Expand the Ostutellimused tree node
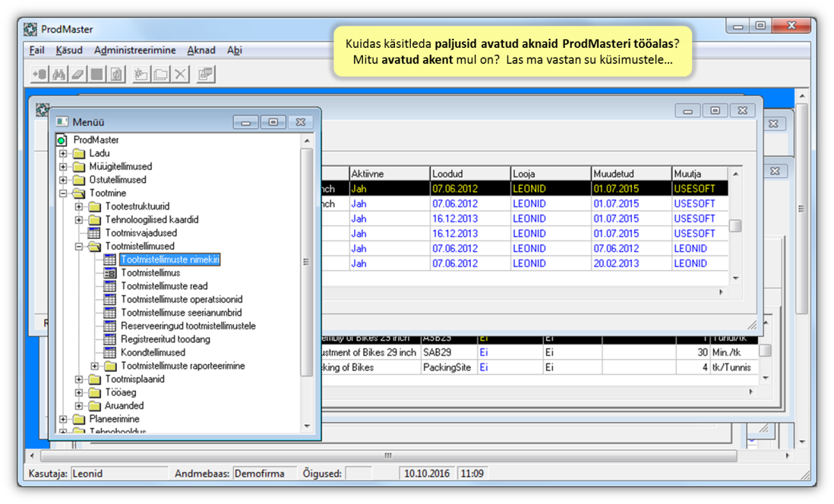The image size is (834, 504). 63,180
